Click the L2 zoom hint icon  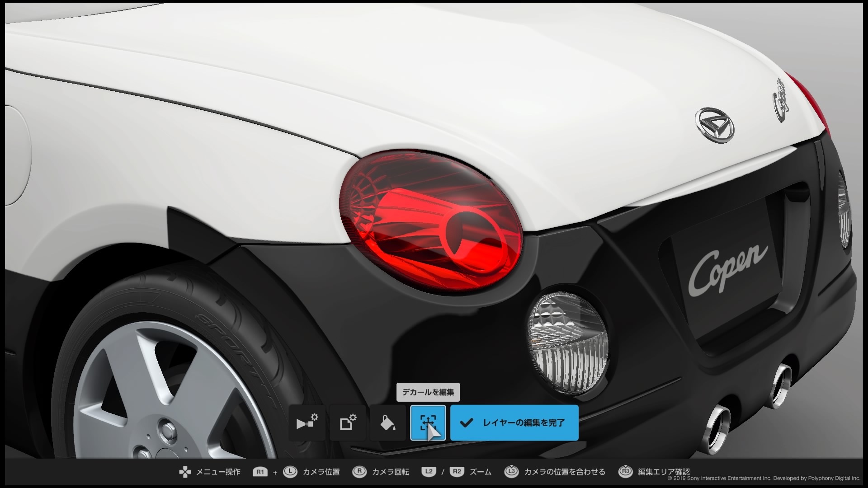point(429,472)
